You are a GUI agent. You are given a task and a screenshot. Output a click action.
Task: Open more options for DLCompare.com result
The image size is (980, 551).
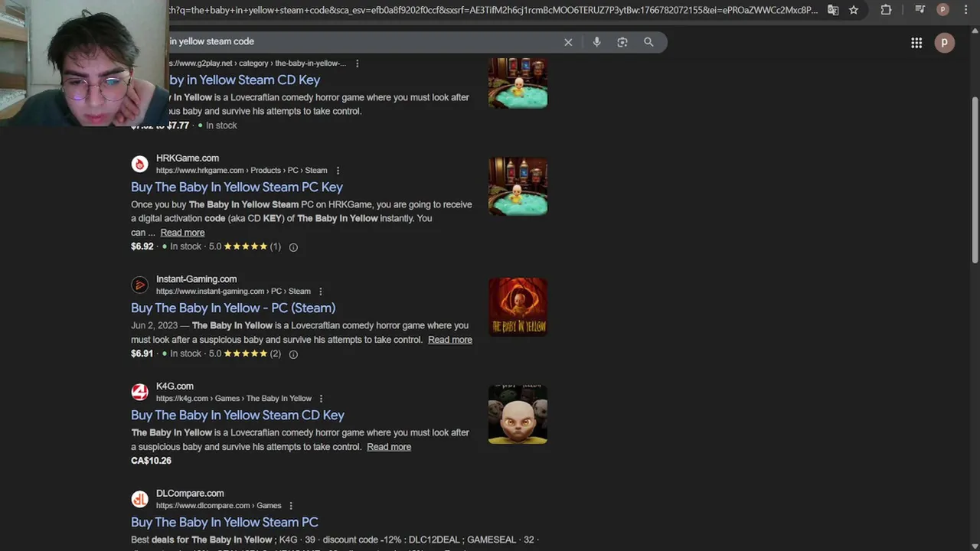coord(291,506)
